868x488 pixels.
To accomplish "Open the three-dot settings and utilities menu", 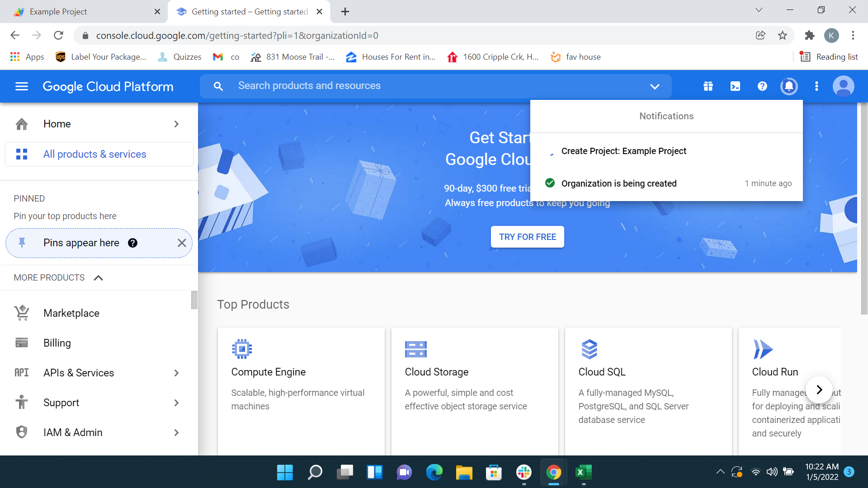I will click(x=816, y=86).
